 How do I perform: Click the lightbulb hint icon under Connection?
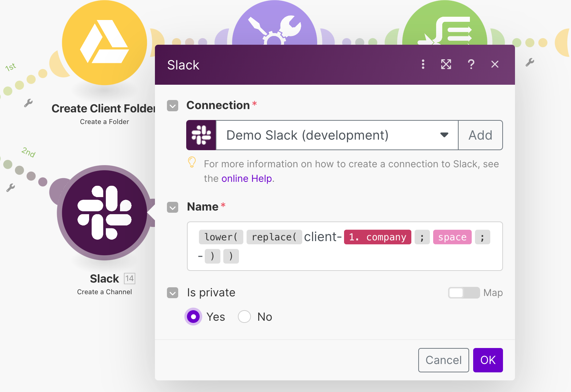click(192, 162)
